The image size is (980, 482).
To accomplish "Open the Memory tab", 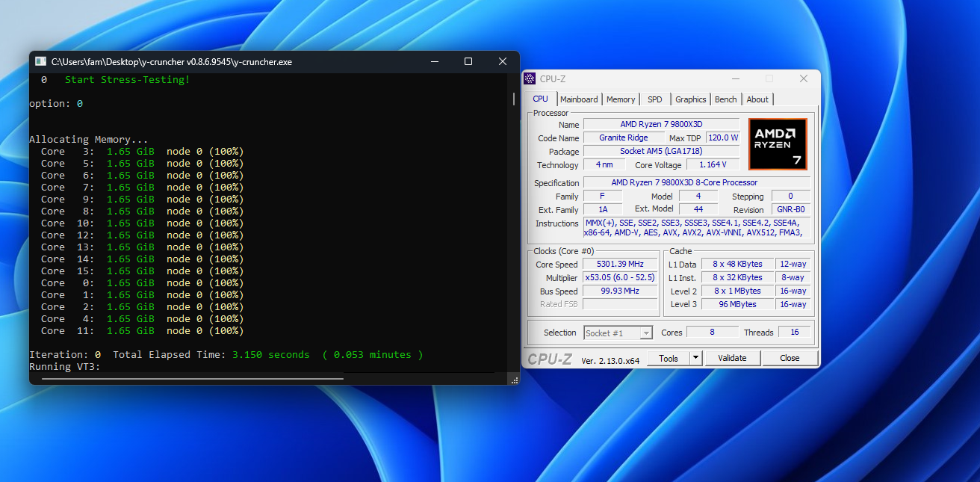I will [621, 99].
